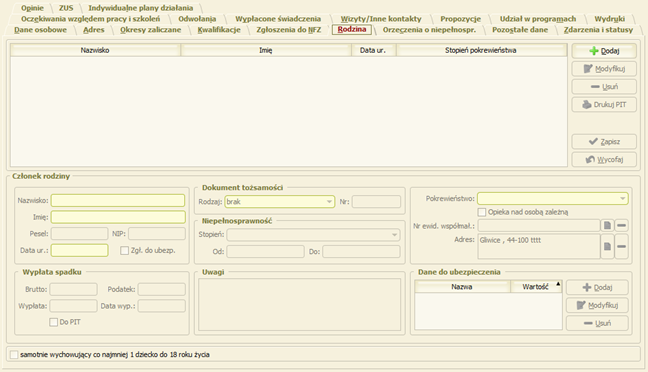648x372 pixels.
Task: Switch to the Wydruki tab
Action: [610, 19]
